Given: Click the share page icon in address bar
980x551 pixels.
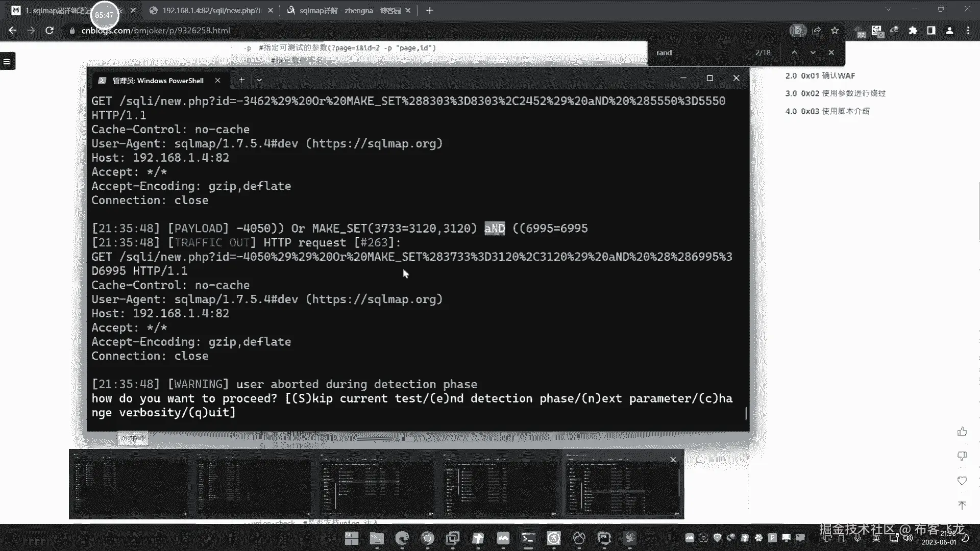Looking at the screenshot, I should coord(817,31).
